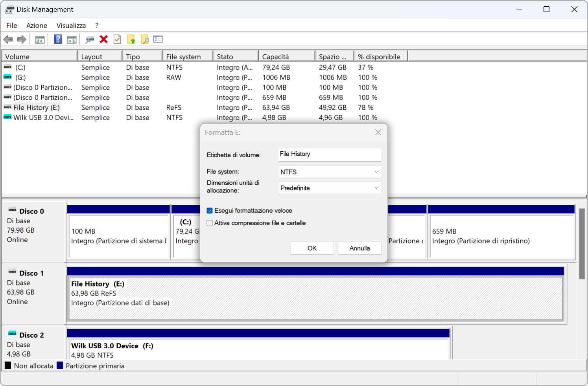
Task: Open the Azione menu
Action: pyautogui.click(x=37, y=26)
